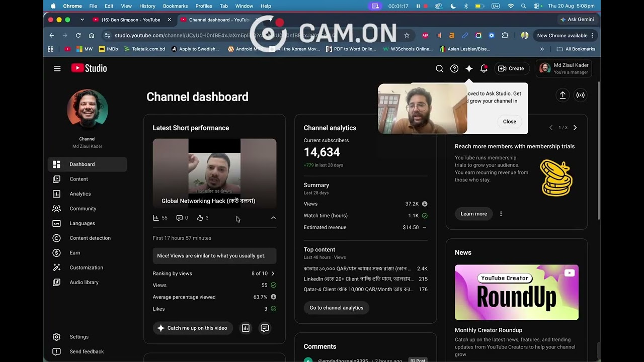The width and height of the screenshot is (644, 362).
Task: Click New Chrome available update button
Action: (x=566, y=35)
